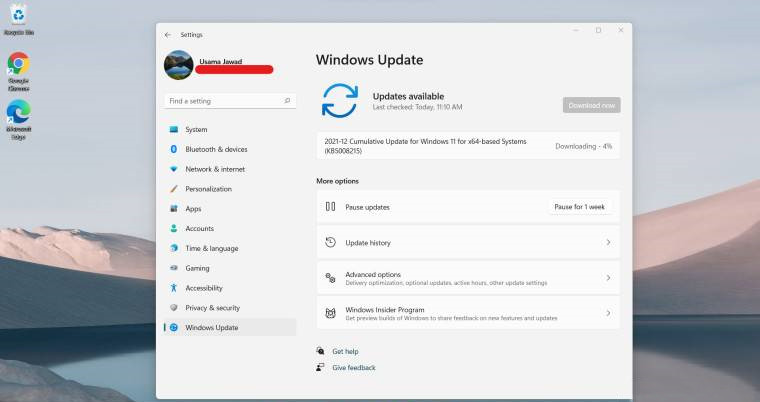Click the System monitor icon in the sidebar

[174, 129]
